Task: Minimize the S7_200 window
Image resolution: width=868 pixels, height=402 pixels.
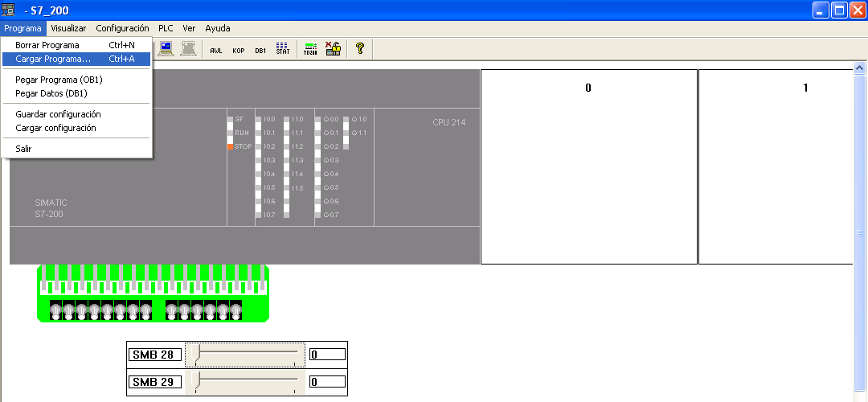Action: (821, 10)
